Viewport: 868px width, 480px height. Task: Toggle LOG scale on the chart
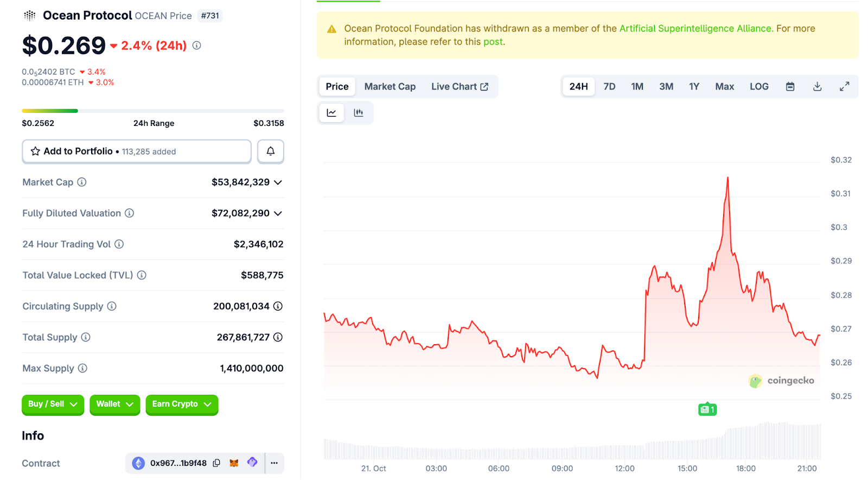[x=758, y=87]
